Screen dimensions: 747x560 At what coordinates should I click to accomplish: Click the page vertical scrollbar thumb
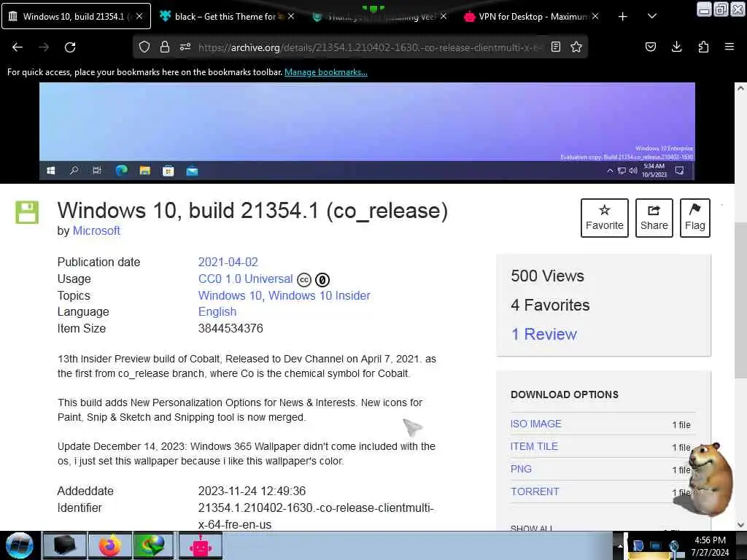pos(740,301)
